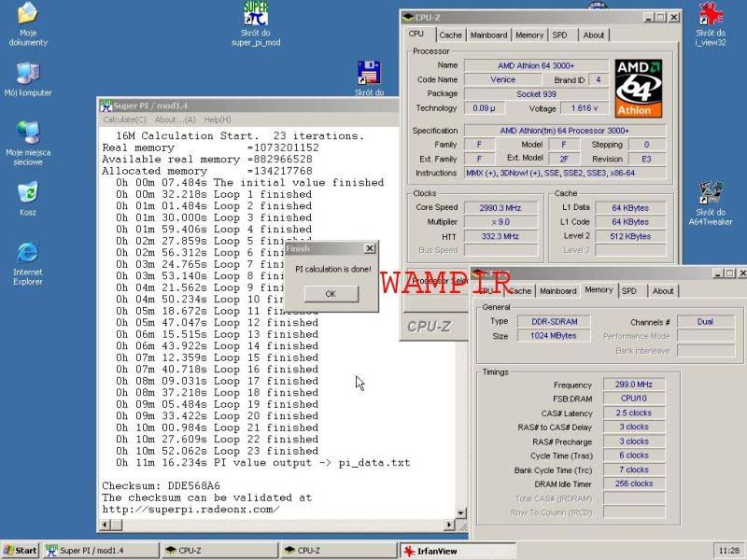The image size is (747, 560).
Task: Click Revision E3 value
Action: click(646, 159)
